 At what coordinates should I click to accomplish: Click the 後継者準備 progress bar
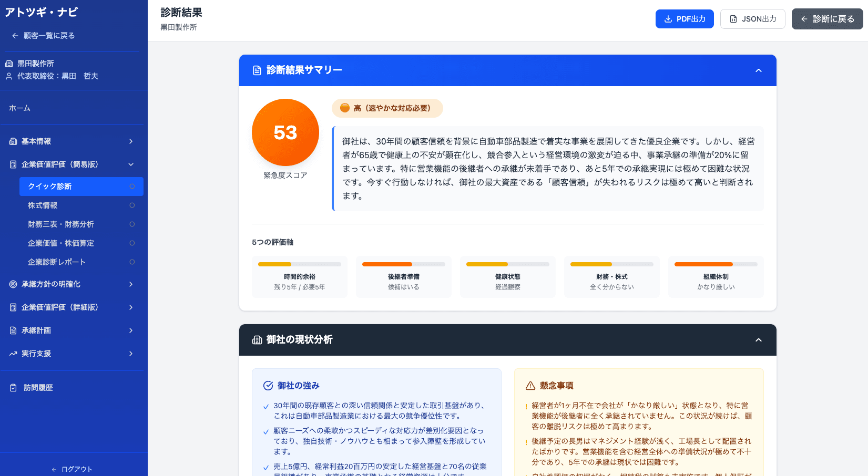[x=403, y=264]
